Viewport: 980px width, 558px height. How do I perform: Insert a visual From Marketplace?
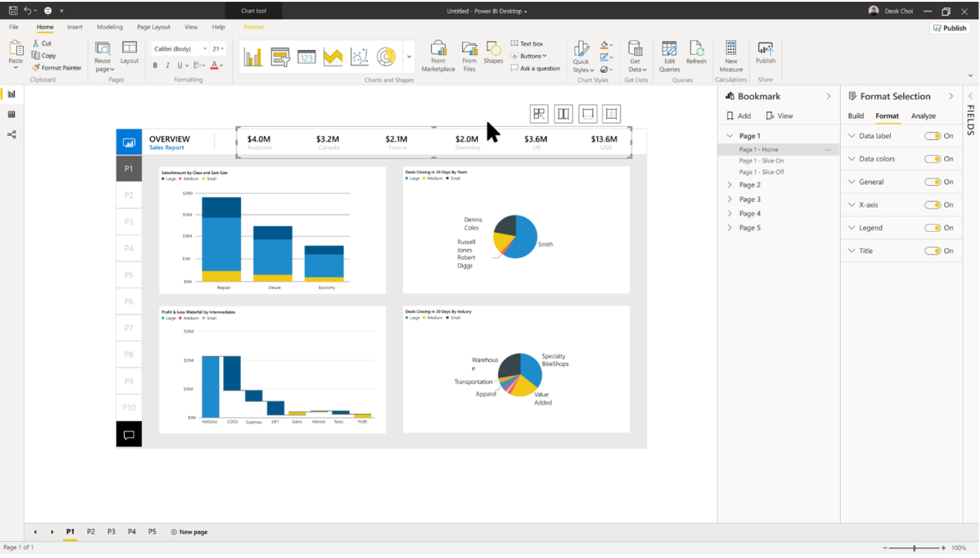pyautogui.click(x=438, y=49)
